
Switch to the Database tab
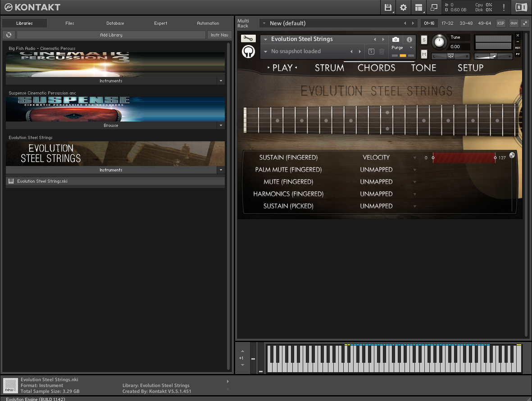click(115, 23)
